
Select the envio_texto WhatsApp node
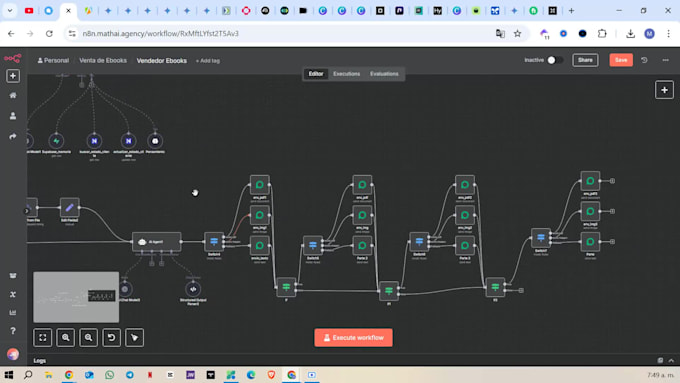point(259,246)
